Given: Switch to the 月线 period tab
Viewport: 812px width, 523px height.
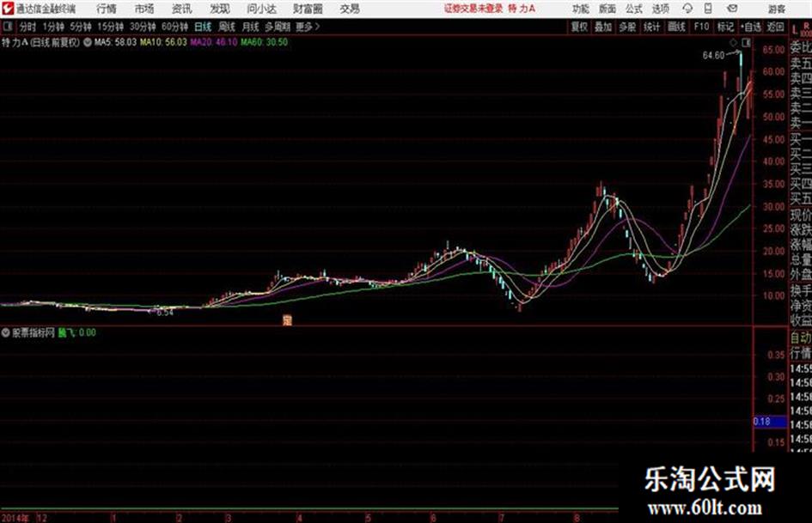Looking at the screenshot, I should tap(251, 27).
